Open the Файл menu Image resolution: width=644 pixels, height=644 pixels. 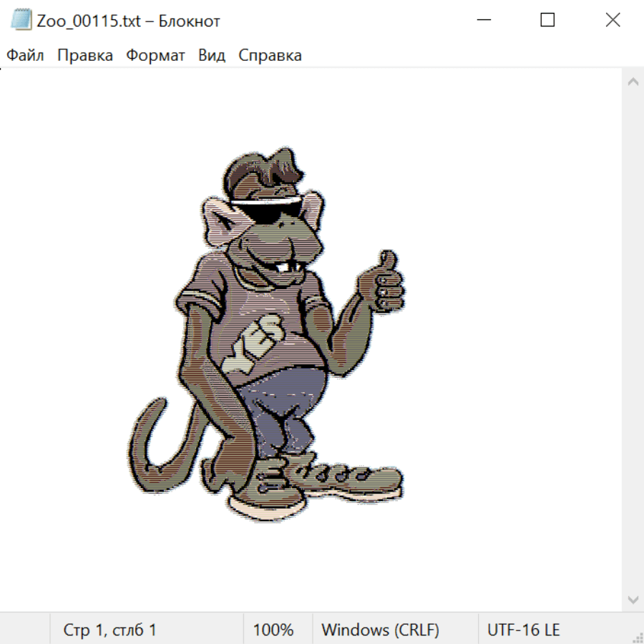click(25, 56)
